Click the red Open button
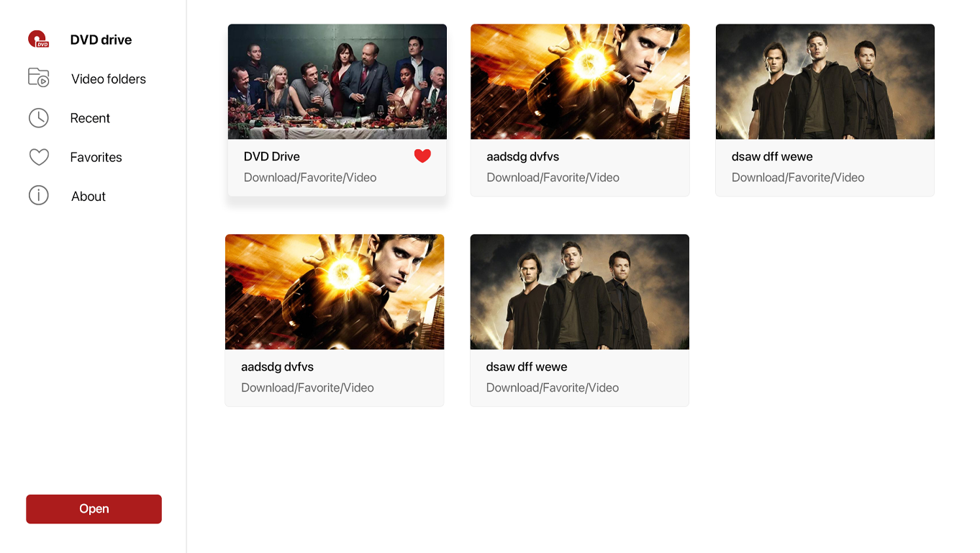Screen dimensions: 980x553 [94, 509]
